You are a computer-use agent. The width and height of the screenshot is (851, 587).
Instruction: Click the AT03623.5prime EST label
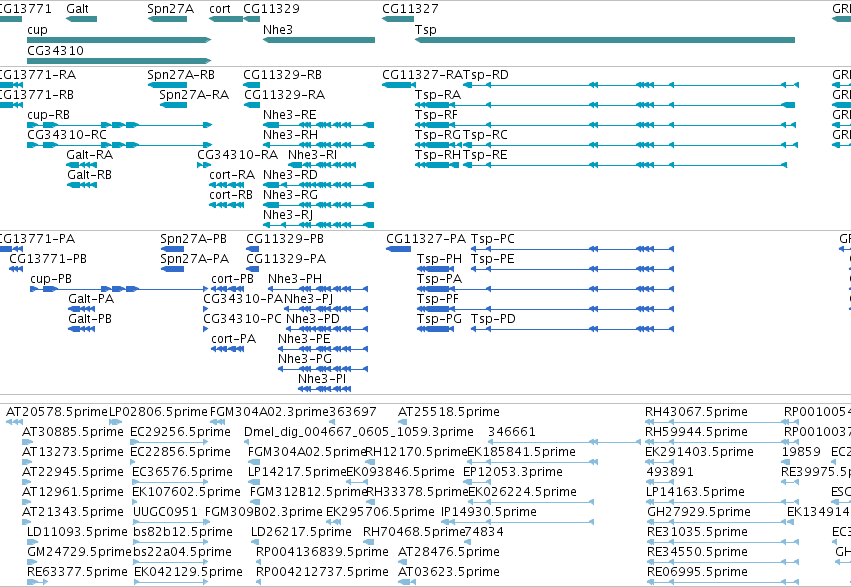point(449,572)
